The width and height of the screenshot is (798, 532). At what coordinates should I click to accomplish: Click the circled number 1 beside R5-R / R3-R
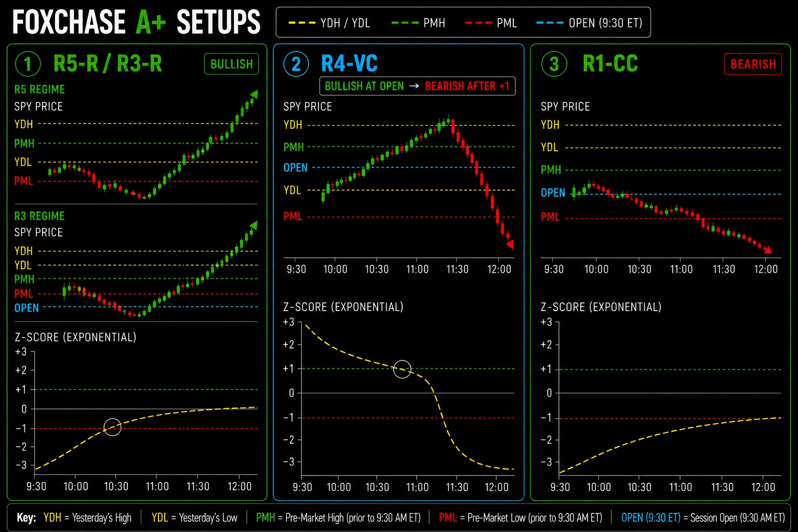28,64
